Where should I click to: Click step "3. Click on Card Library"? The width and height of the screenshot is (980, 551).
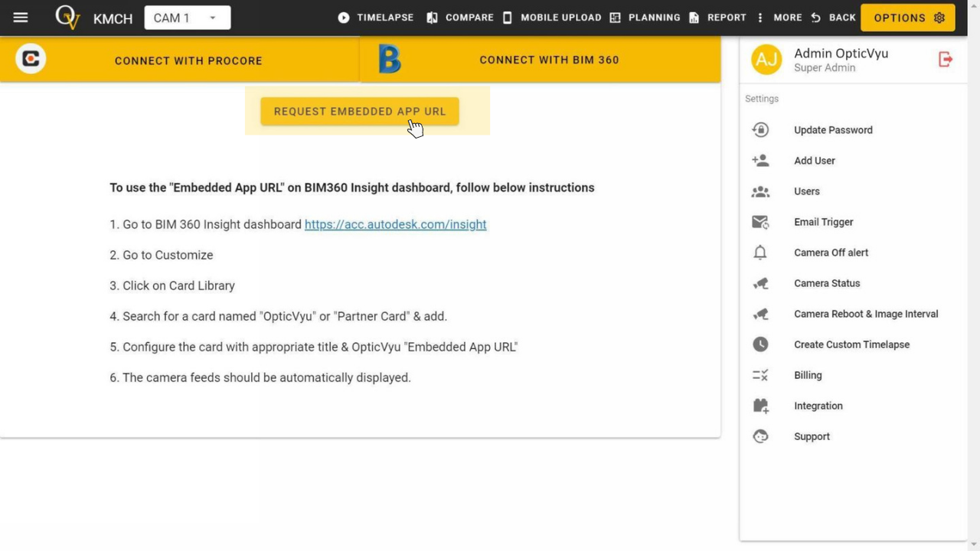pyautogui.click(x=172, y=285)
